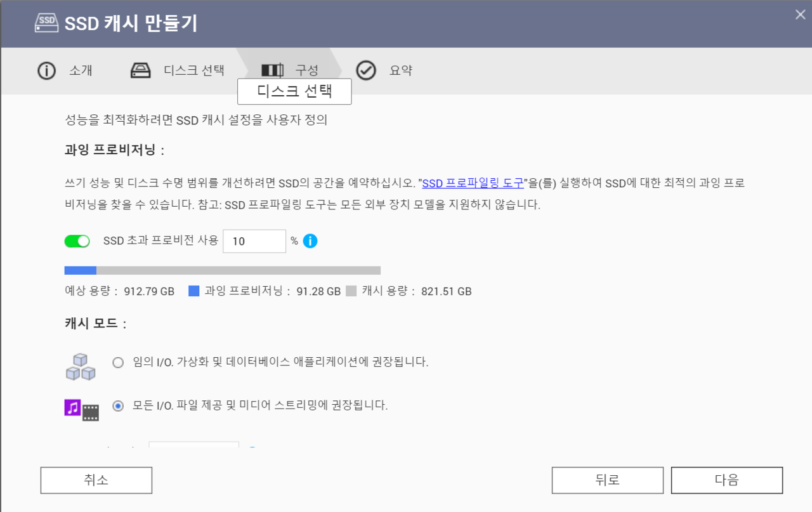812x512 pixels.
Task: Click the 912.79 GB estimated capacity value
Action: 149,292
